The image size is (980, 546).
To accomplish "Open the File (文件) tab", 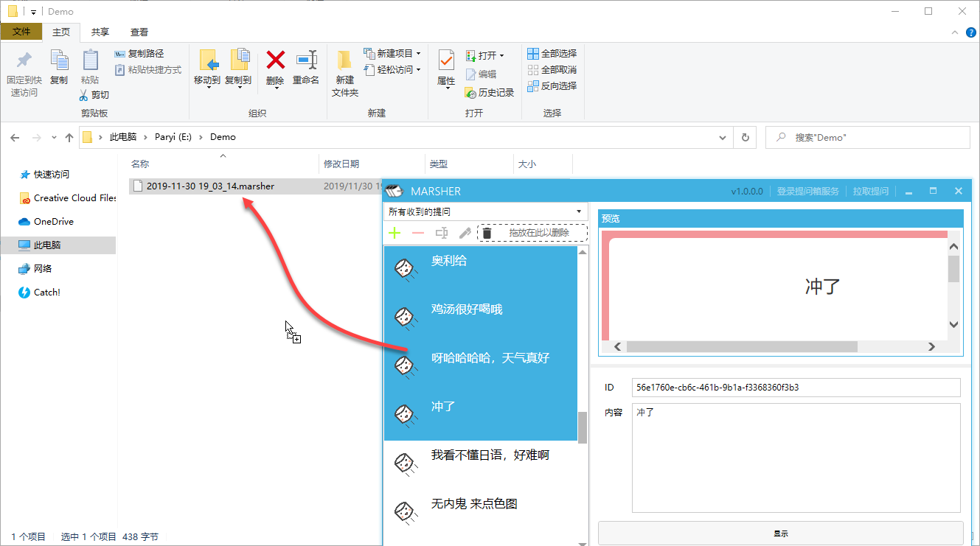I will [21, 32].
